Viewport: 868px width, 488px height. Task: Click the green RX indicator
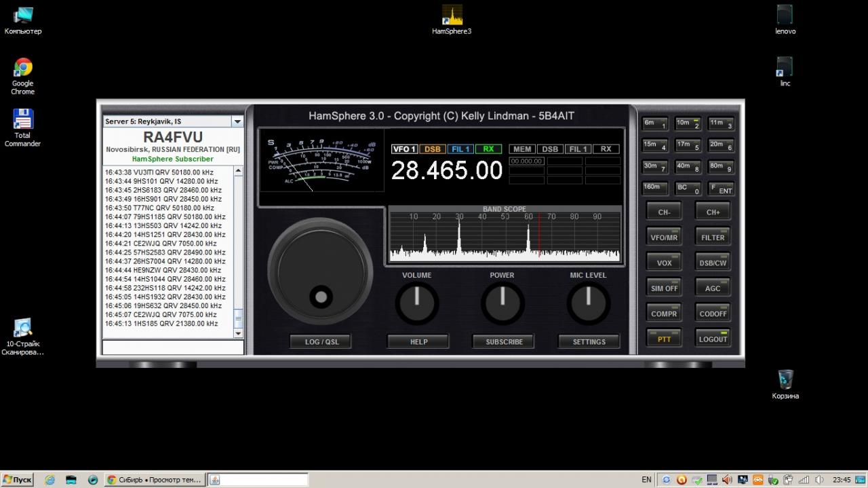488,149
